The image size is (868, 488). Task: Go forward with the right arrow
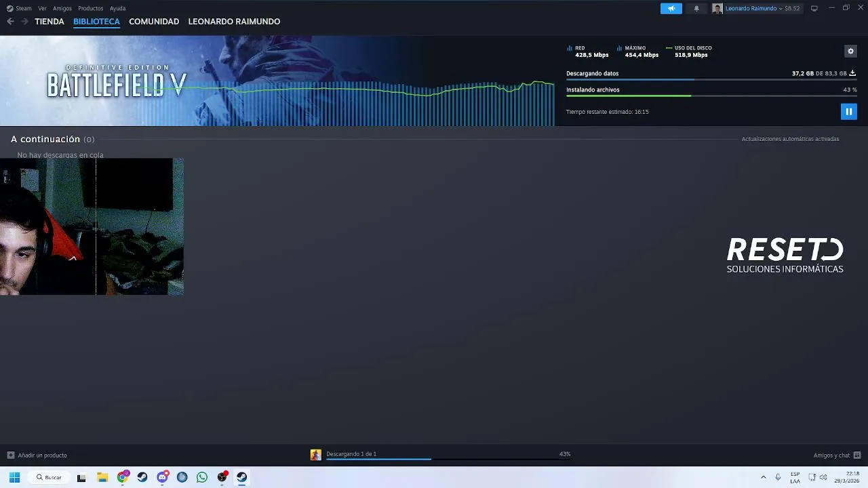point(24,22)
